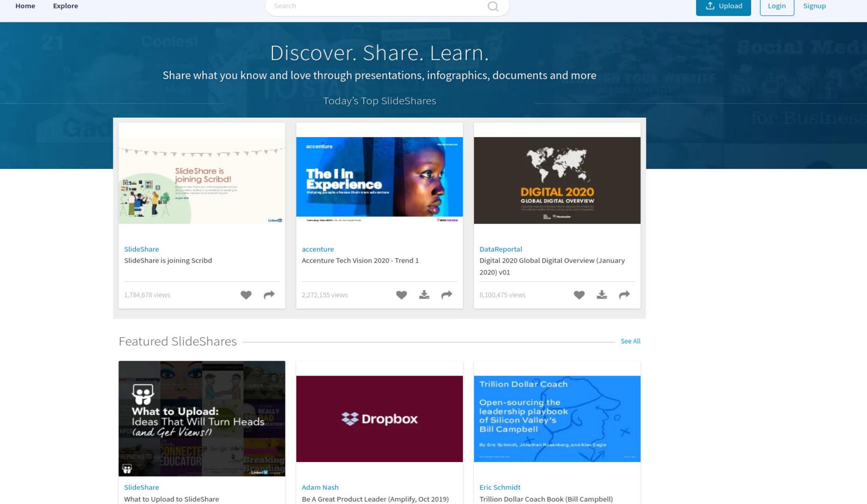Click the 'Featured SlideShares' heading
This screenshot has width=867, height=504.
point(178,341)
